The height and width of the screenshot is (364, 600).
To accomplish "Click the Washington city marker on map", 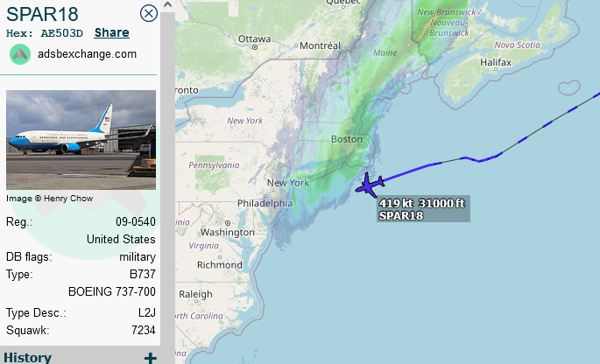I will [x=228, y=223].
